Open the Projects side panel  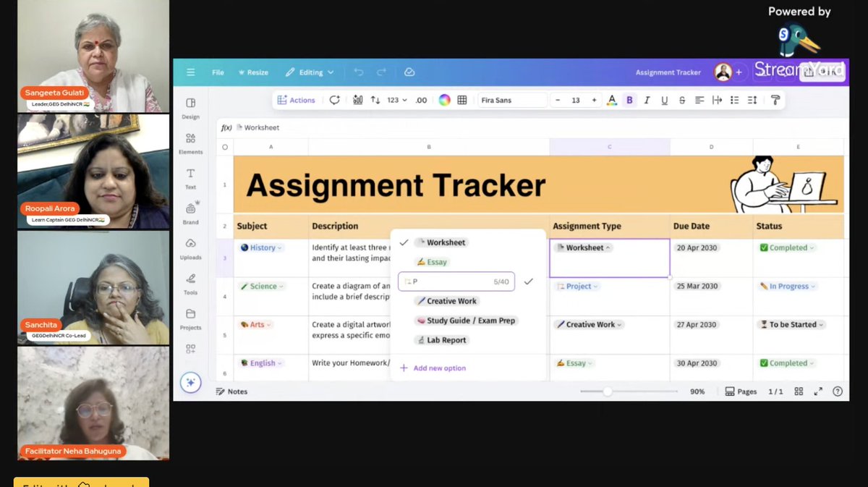click(x=190, y=318)
